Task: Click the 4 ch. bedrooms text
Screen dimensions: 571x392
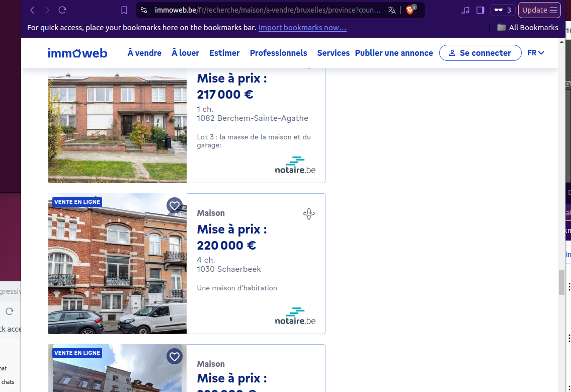Action: tap(206, 260)
